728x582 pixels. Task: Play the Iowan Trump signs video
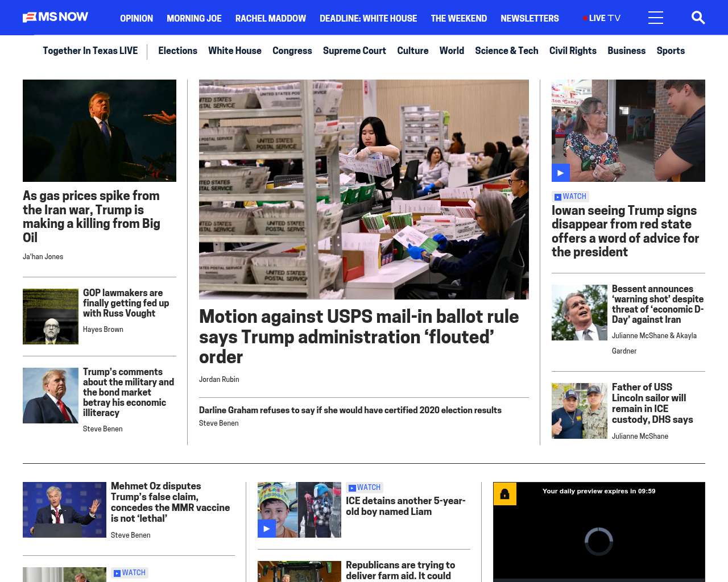pos(561,173)
